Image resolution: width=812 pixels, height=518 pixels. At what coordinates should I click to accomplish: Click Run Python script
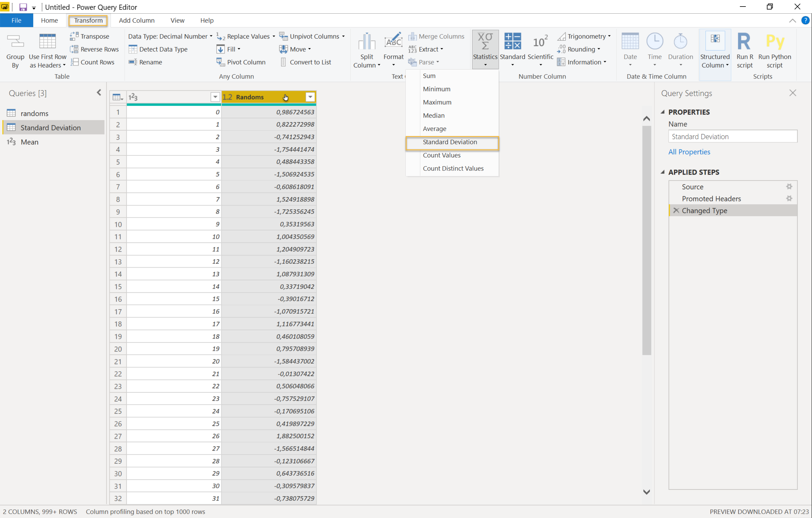coord(775,50)
